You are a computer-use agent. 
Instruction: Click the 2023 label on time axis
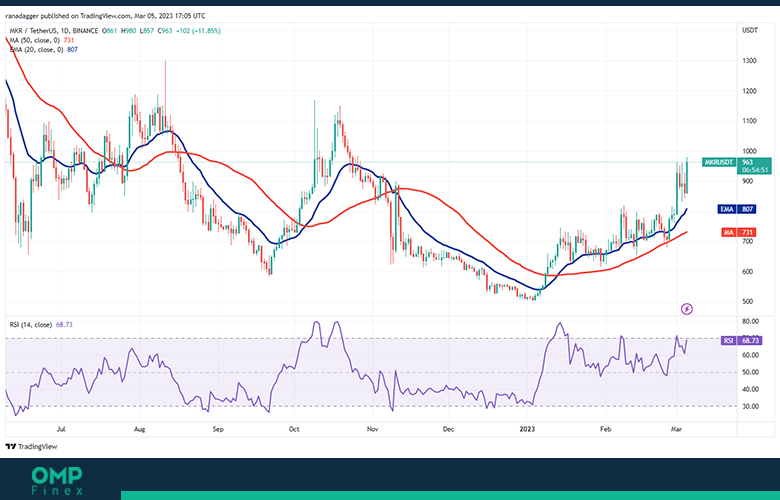(x=527, y=429)
